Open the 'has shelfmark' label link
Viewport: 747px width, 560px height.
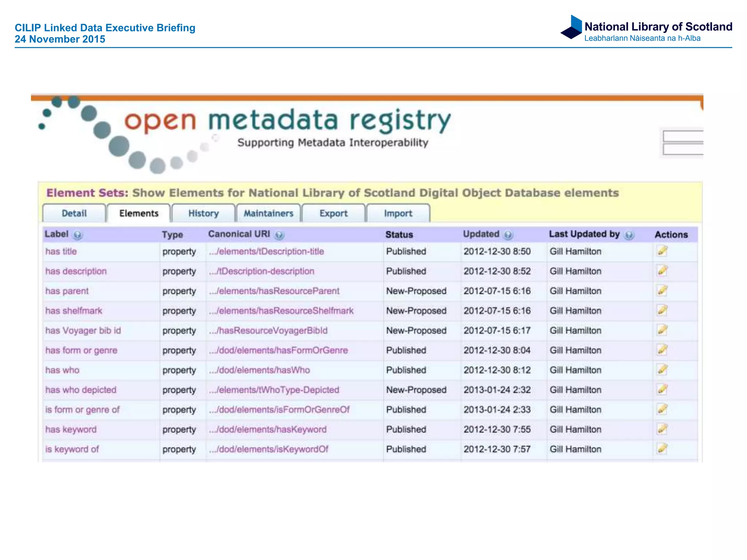pyautogui.click(x=74, y=311)
